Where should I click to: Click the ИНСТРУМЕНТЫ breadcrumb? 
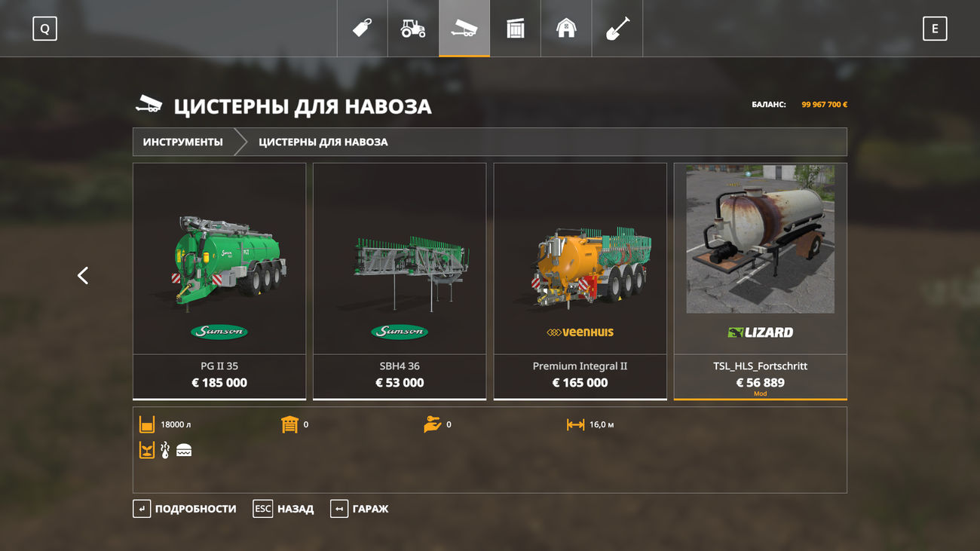pyautogui.click(x=183, y=142)
